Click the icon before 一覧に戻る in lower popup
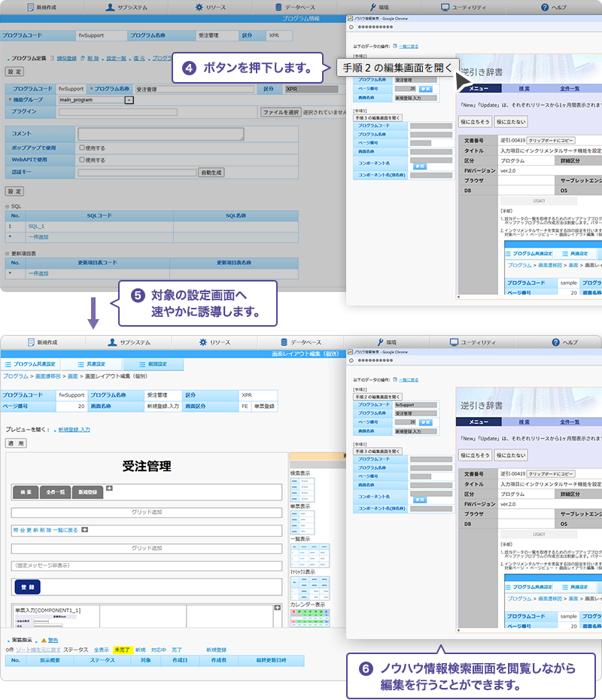This screenshot has width=602, height=700. pos(395,379)
